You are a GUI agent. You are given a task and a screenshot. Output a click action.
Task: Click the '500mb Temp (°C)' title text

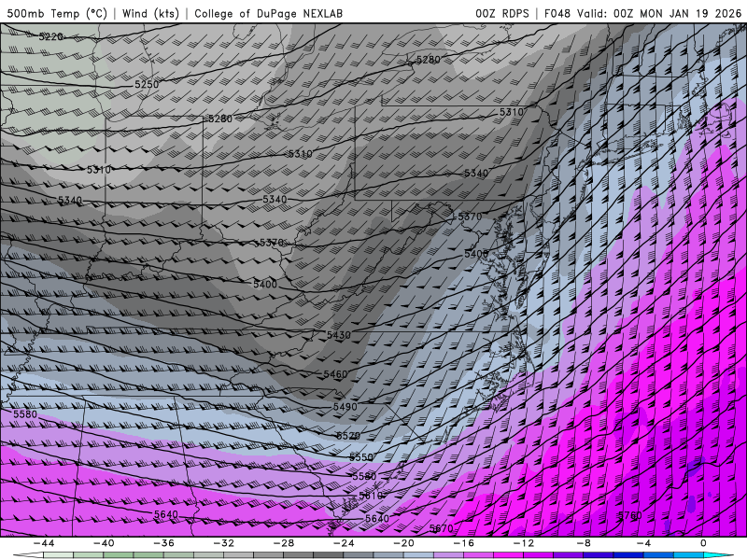point(57,13)
